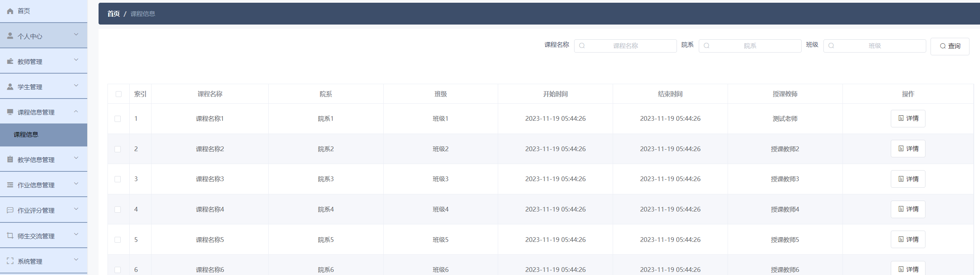
Task: Click the 教师管理 icon
Action: (x=10, y=61)
